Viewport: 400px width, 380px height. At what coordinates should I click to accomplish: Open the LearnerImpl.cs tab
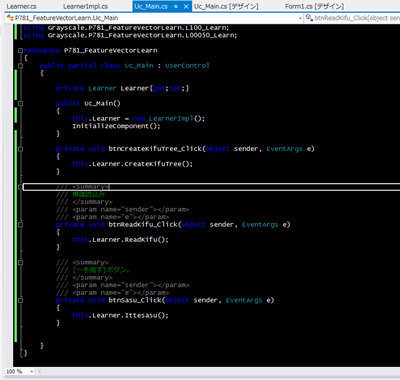(85, 7)
